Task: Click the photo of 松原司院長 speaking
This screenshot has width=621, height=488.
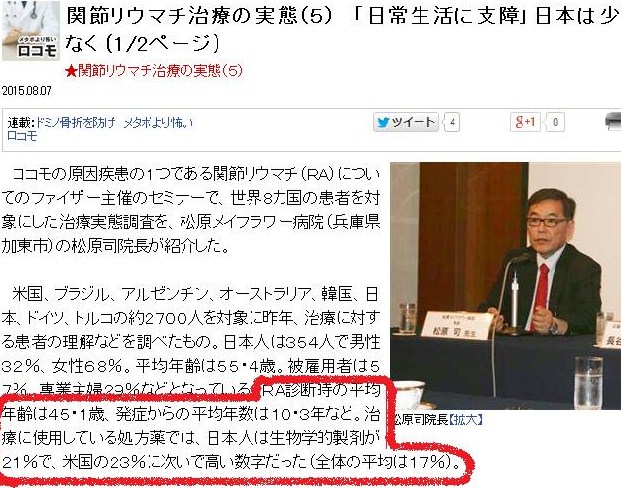Action: 505,286
